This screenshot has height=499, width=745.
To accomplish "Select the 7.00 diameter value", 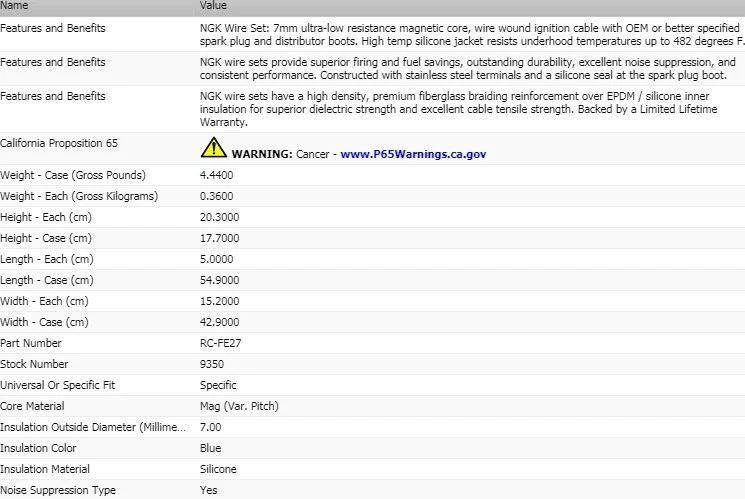I will pyautogui.click(x=210, y=427).
